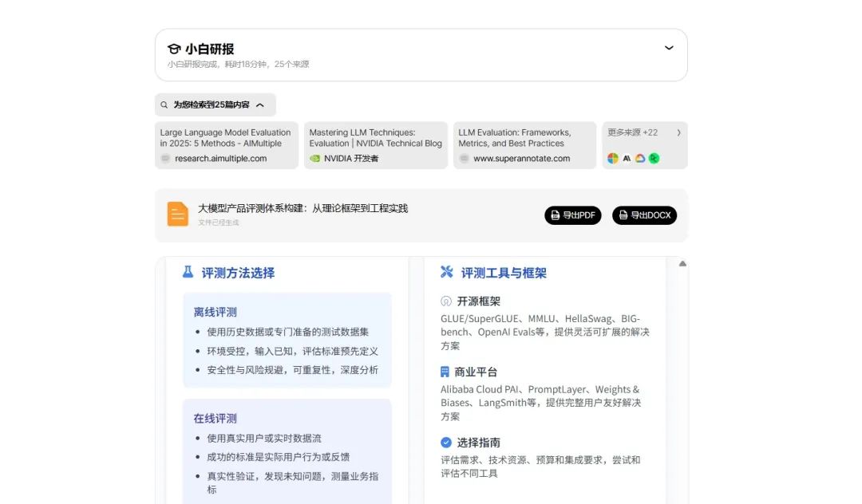862x504 pixels.
Task: Click the 导出PDF button
Action: pyautogui.click(x=572, y=215)
